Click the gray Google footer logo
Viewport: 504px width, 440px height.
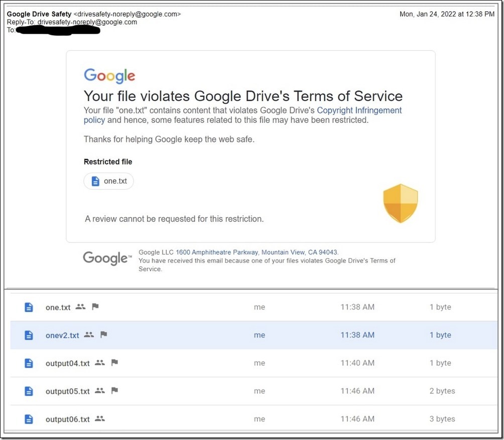coord(107,258)
